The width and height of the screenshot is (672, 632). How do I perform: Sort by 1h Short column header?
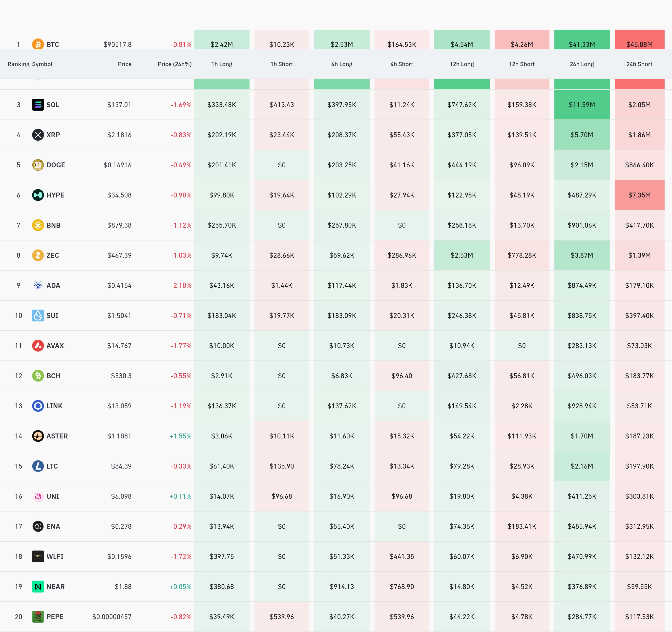282,64
